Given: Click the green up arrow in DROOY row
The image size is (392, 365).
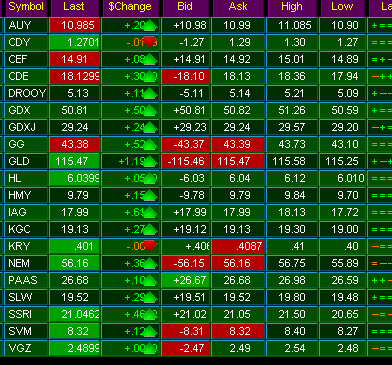Looking at the screenshot, I should click(x=150, y=93).
